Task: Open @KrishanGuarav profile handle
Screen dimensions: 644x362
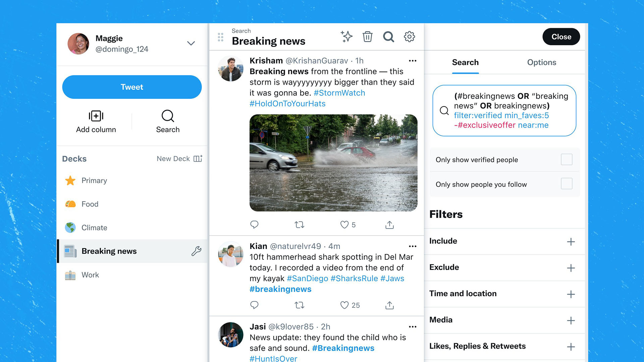Action: (x=317, y=61)
